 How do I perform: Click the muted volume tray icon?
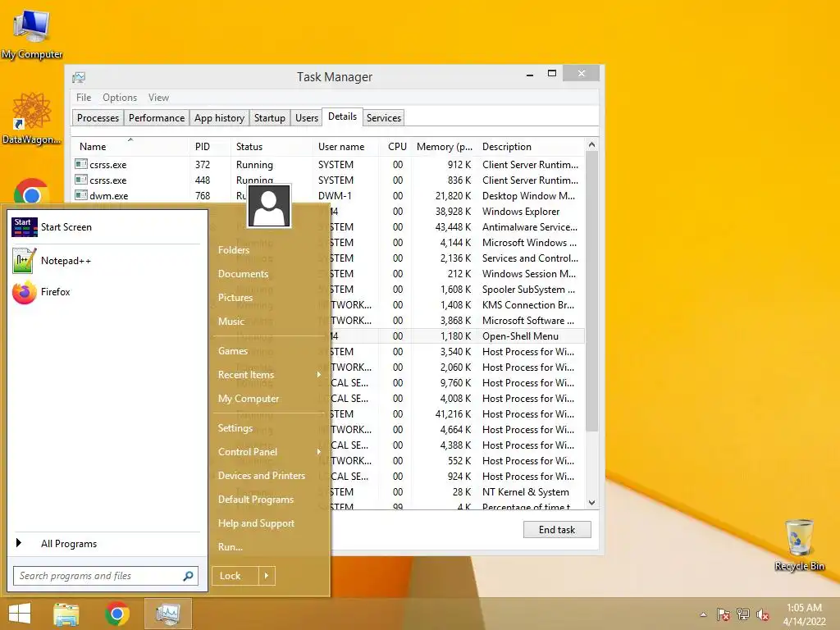click(763, 614)
